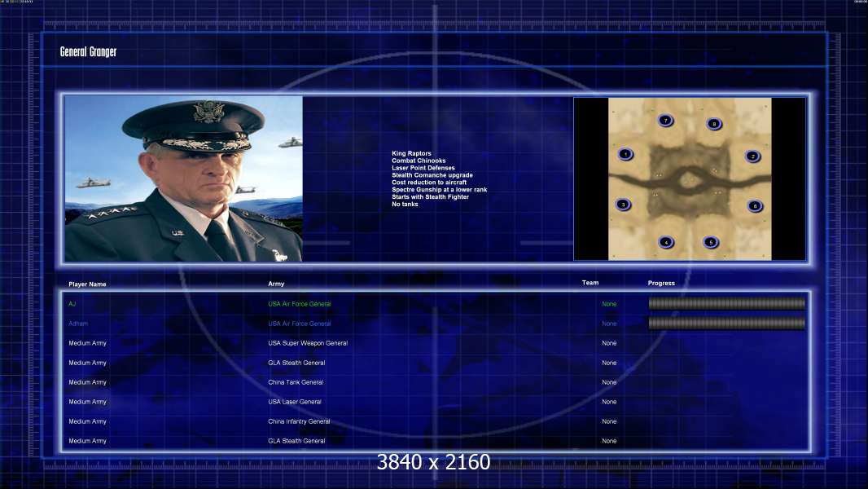868x489 pixels.
Task: Click "USA Super Weapon General" army
Action: [x=308, y=343]
